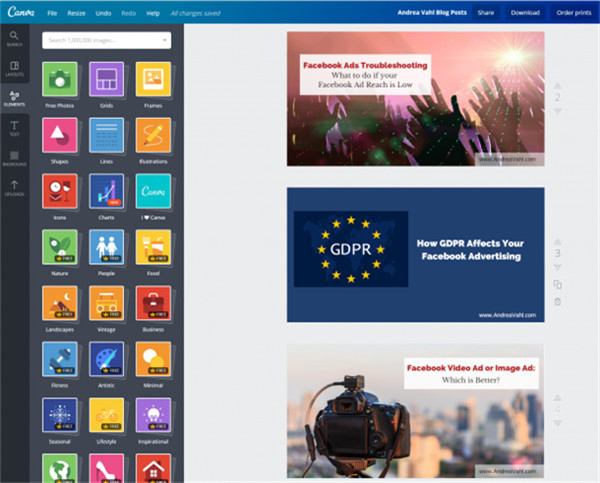Click 'What to do if your' subtitle

pos(364,75)
